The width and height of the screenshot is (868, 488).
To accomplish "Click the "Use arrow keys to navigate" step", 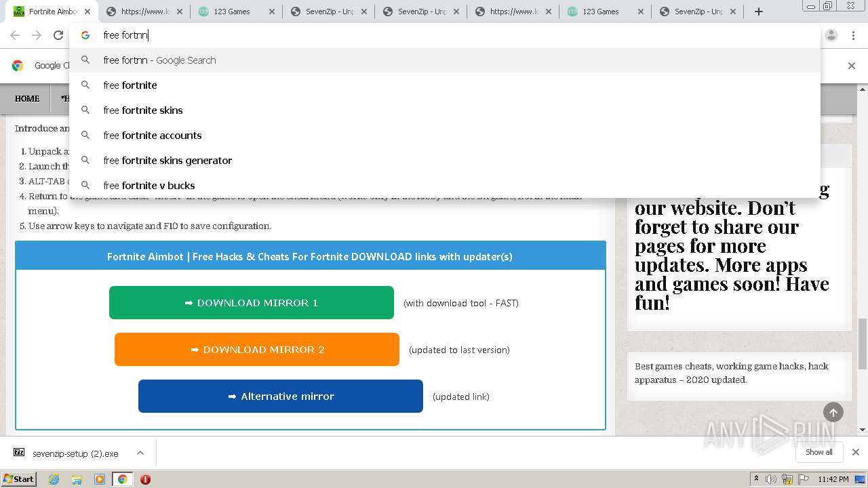I will [150, 226].
